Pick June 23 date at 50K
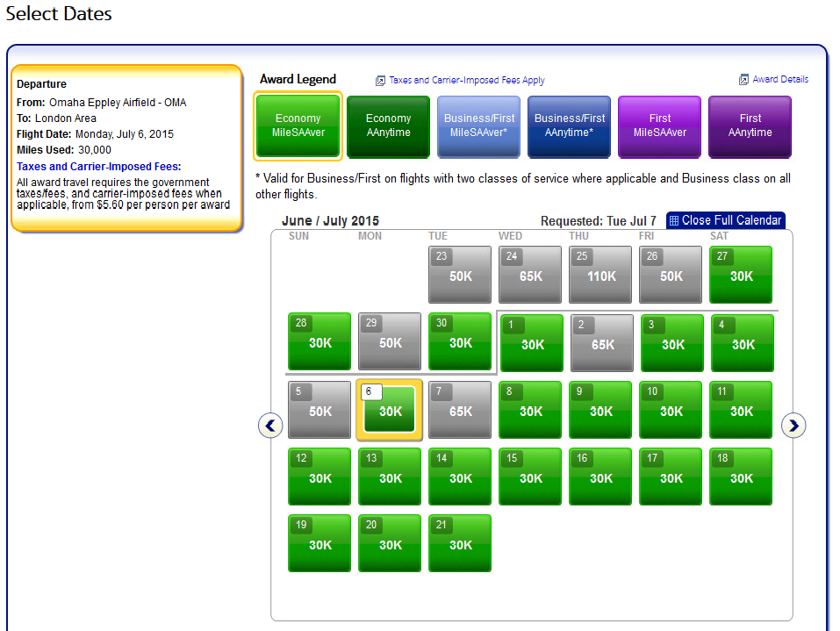 click(x=460, y=275)
